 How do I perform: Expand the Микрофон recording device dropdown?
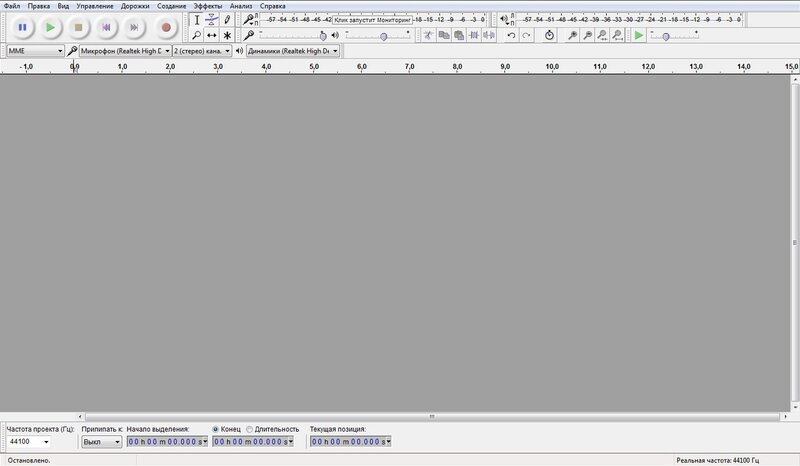125,50
